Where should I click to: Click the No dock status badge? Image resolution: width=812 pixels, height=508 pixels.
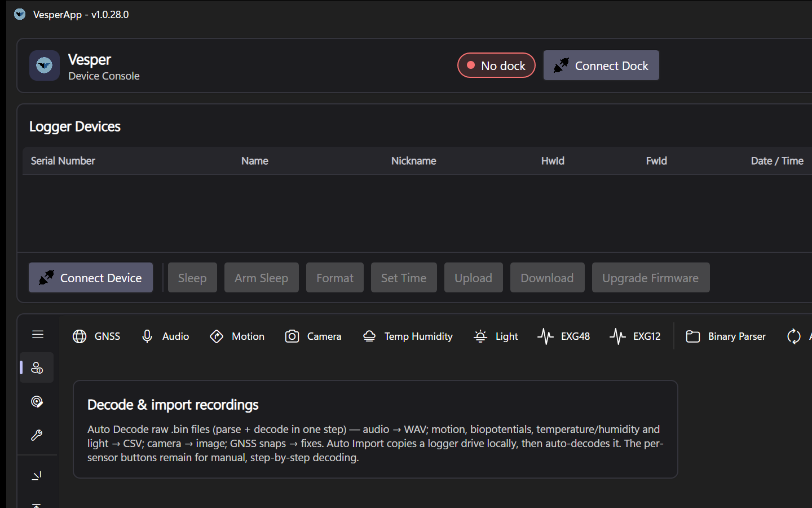(x=496, y=65)
